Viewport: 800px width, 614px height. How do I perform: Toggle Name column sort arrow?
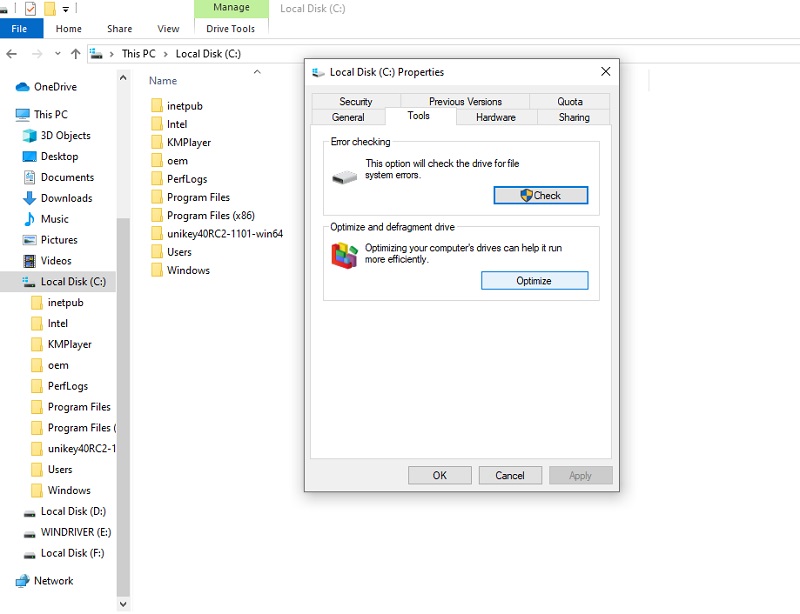point(257,72)
